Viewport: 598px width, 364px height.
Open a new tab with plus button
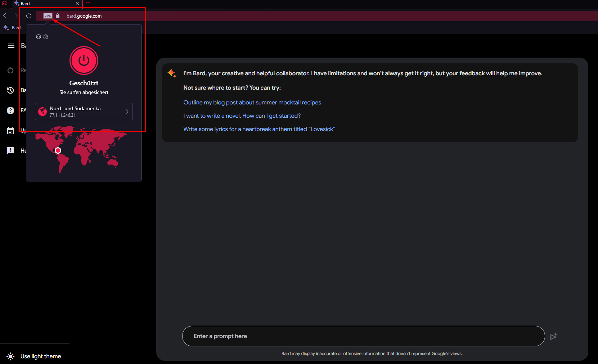point(88,3)
